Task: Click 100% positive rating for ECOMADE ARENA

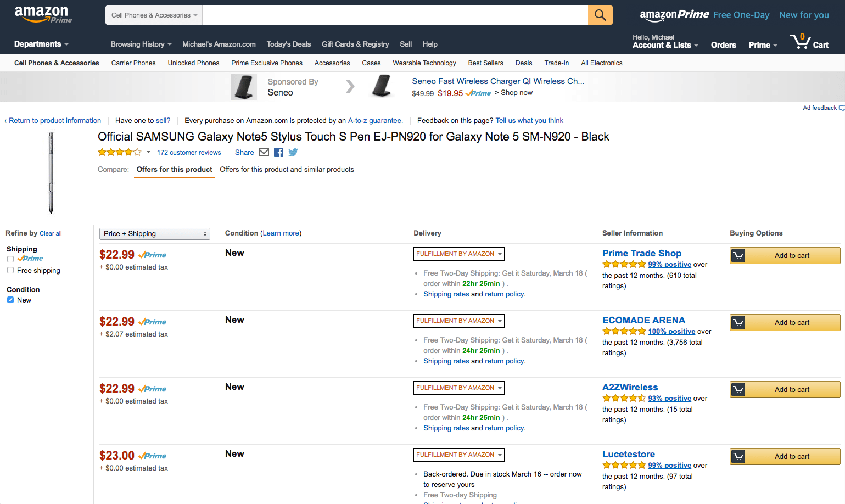Action: 671,331
